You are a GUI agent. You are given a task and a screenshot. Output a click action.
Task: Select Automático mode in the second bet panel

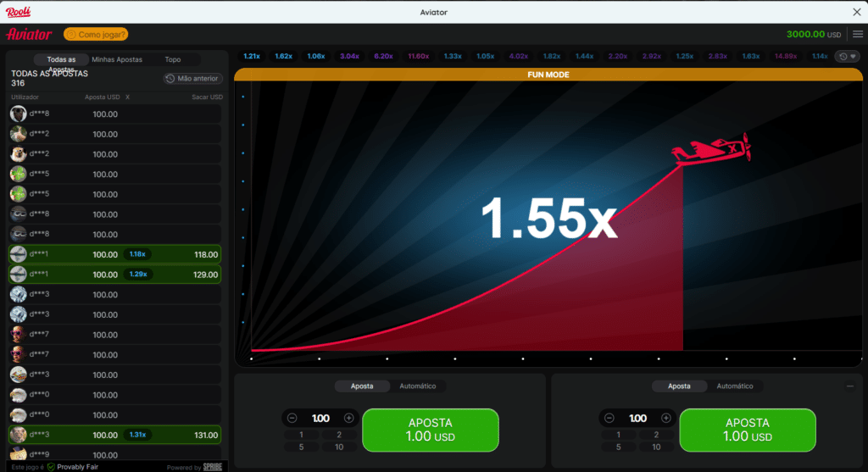point(735,386)
